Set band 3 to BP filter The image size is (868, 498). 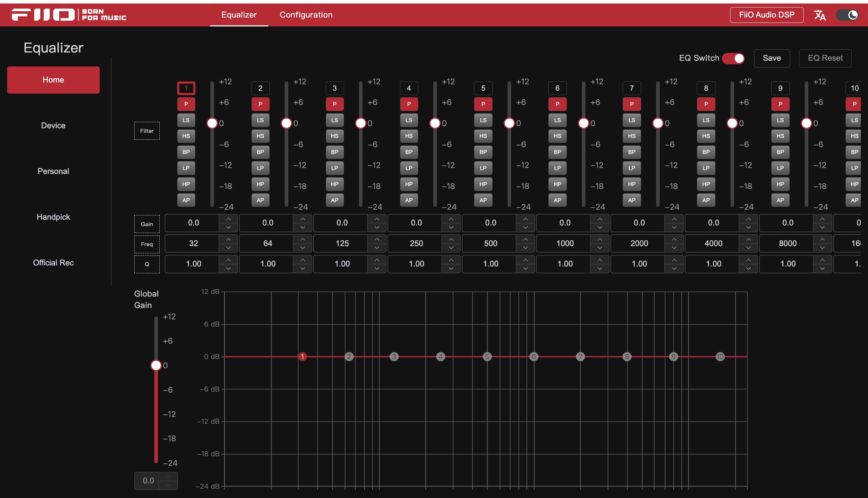click(x=335, y=152)
